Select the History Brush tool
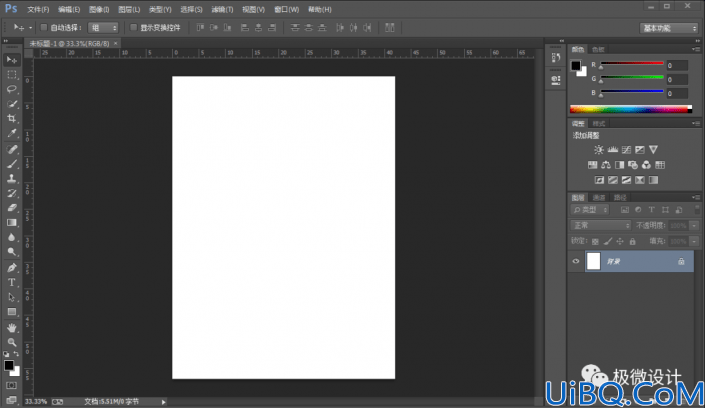Screen dimensions: 705x408 coord(12,193)
